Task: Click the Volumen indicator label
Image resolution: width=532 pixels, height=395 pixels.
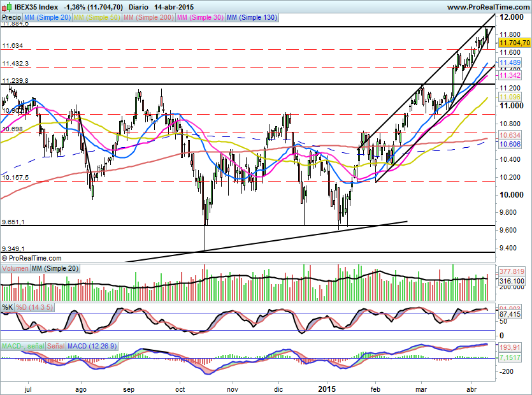Action: [x=15, y=268]
